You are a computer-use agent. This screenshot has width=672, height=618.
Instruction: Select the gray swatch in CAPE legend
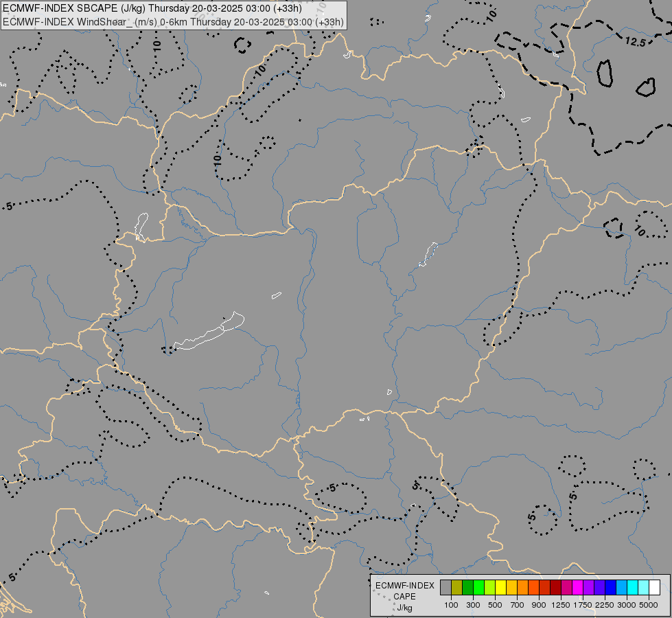[x=445, y=587]
